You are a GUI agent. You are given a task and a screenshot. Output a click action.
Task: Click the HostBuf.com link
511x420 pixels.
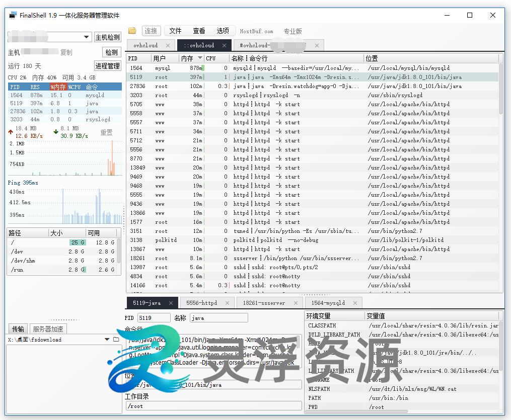pyautogui.click(x=256, y=31)
